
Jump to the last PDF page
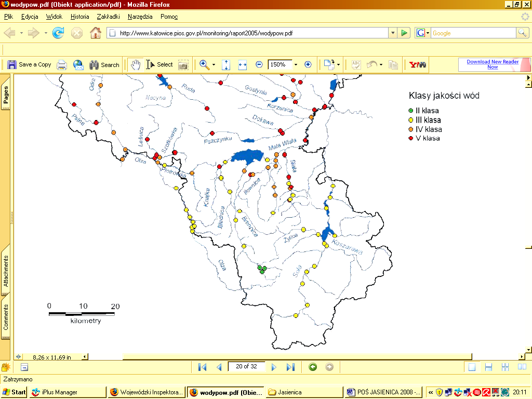291,367
